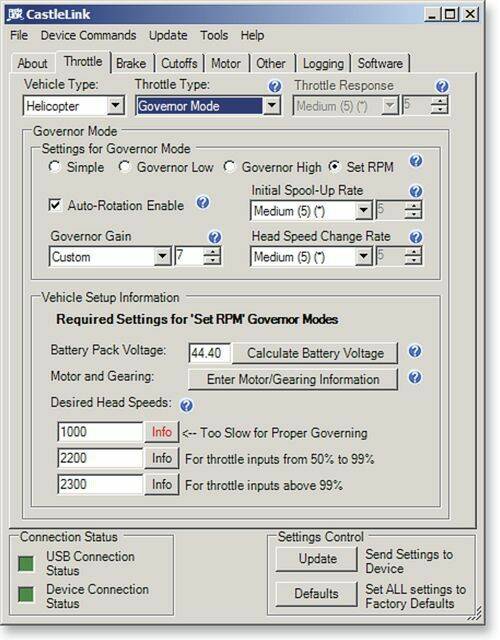Screen dimensions: 500x640
Task: Click help icon beside Governor Gain
Action: [x=215, y=237]
